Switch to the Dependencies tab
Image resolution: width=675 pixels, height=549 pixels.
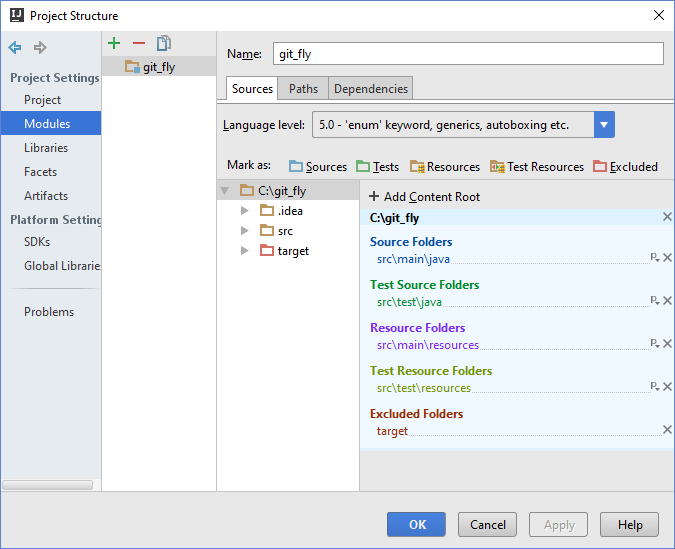[x=370, y=89]
